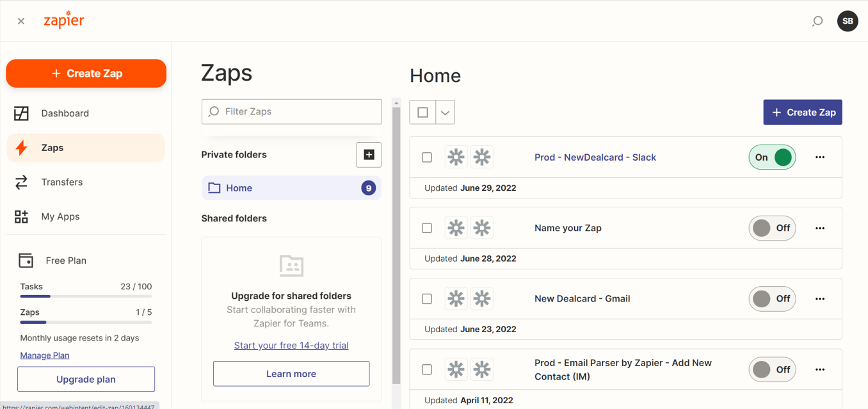The width and height of the screenshot is (868, 409).
Task: Click the Updated June 28, 2022 text
Action: pos(470,259)
